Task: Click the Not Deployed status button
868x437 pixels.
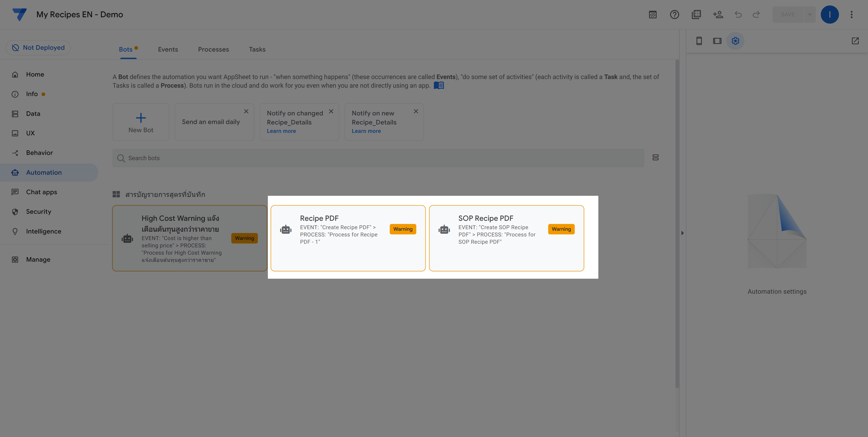Action: coord(38,47)
